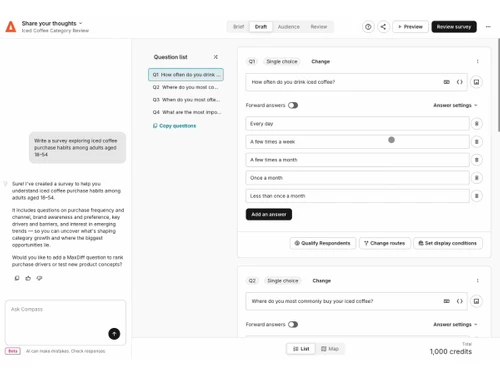The image size is (500, 375).
Task: Click trash icon beside 'Once a month'
Action: click(476, 178)
